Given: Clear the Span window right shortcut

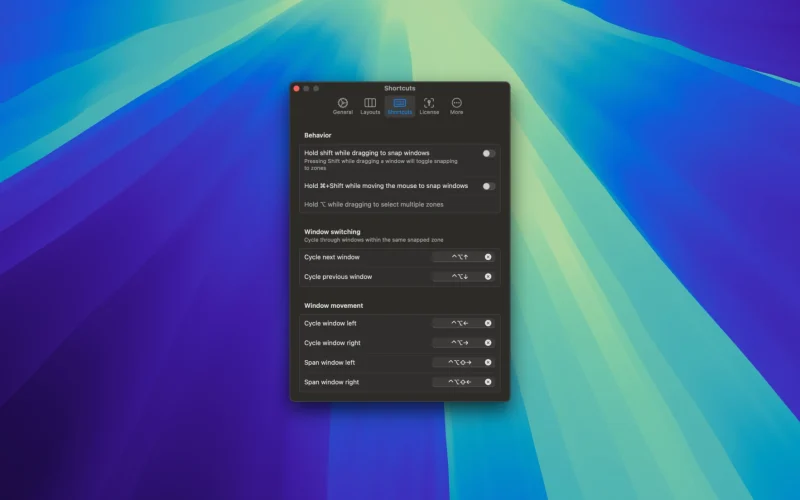Looking at the screenshot, I should coord(488,382).
